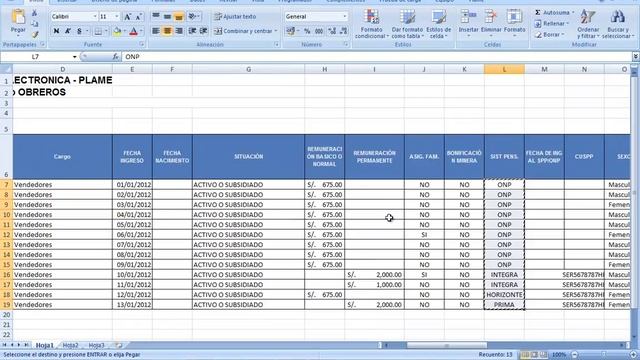Click the Autosuma sigma button
Screen dimensions: 640x360
point(554,13)
